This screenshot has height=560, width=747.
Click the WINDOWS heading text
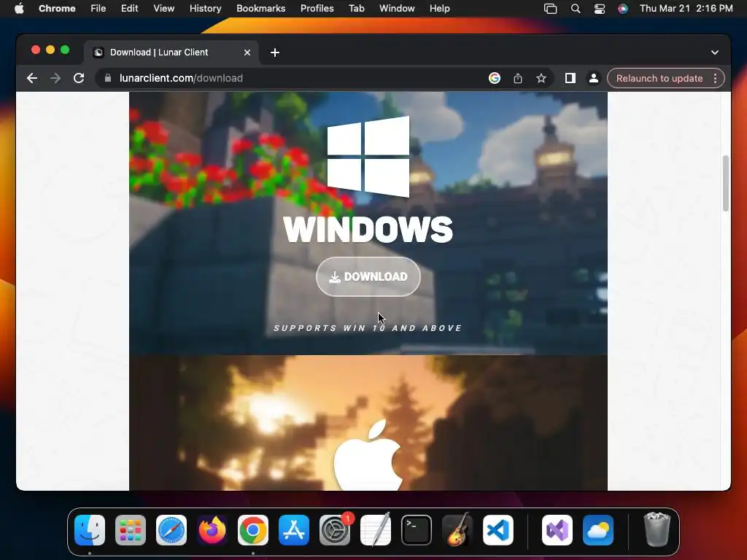(368, 230)
